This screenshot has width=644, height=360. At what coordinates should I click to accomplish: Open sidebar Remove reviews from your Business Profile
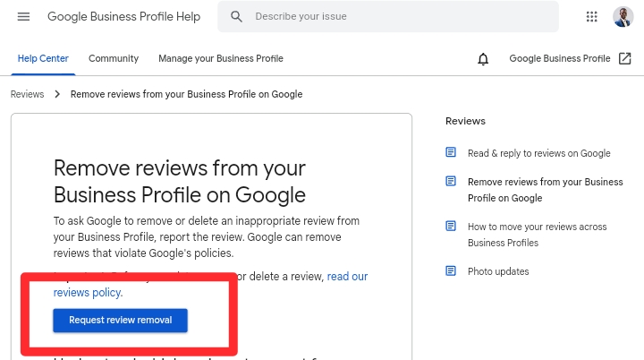[x=546, y=190]
